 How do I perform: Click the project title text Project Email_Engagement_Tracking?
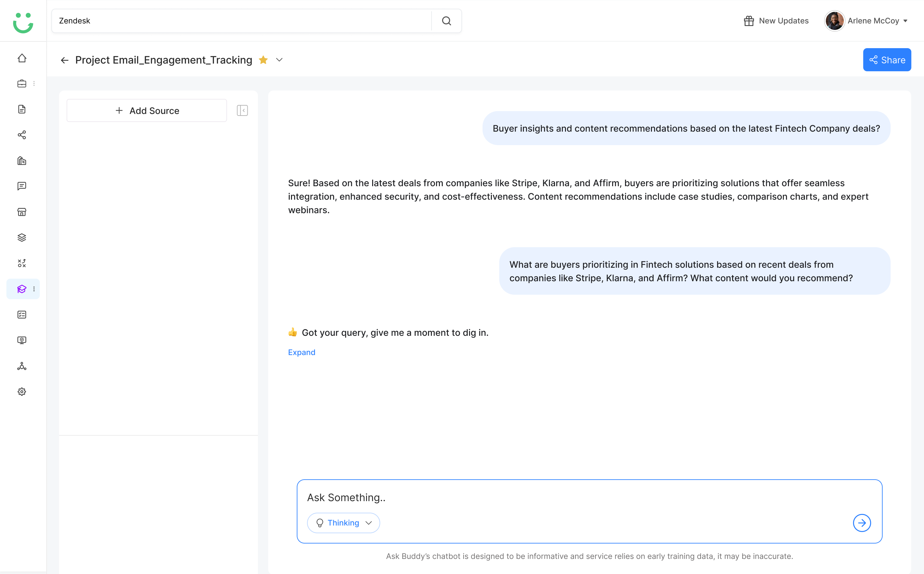[164, 60]
